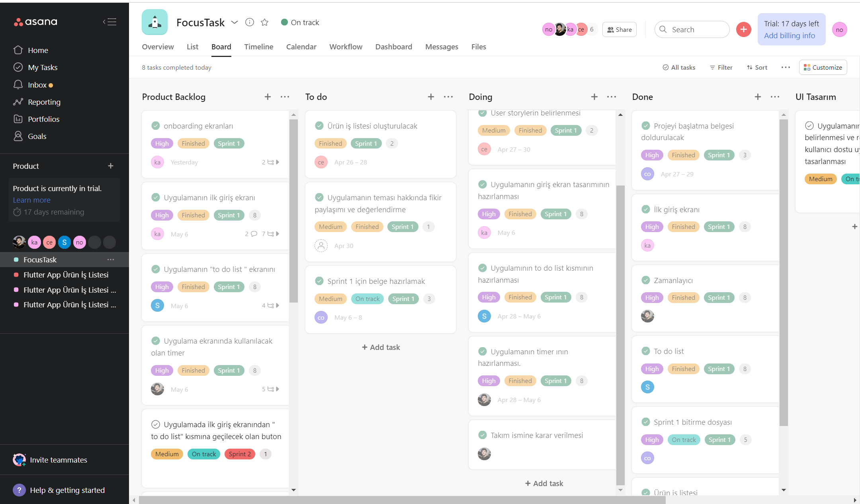
Task: Open the Customize panel
Action: pyautogui.click(x=823, y=67)
